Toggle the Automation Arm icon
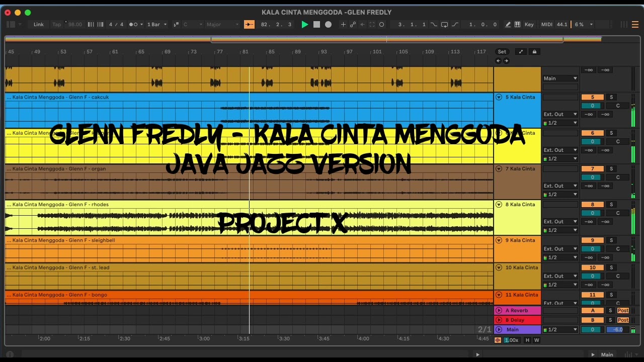The width and height of the screenshot is (644, 362). [x=353, y=24]
